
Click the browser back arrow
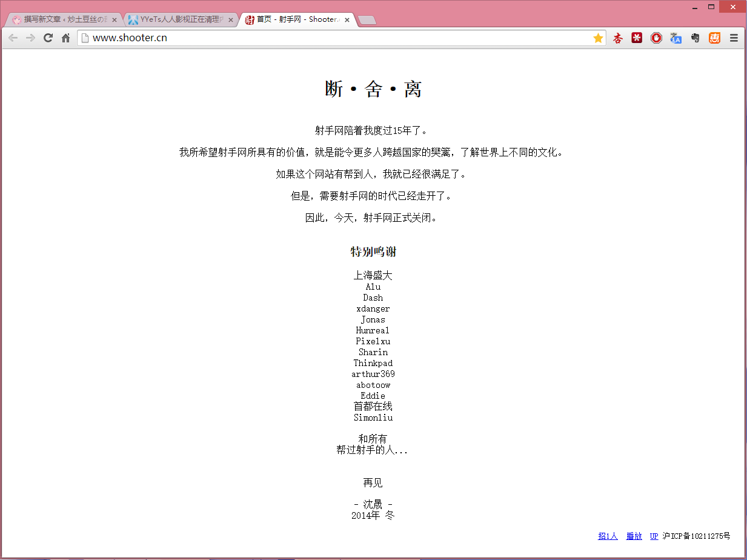click(13, 38)
